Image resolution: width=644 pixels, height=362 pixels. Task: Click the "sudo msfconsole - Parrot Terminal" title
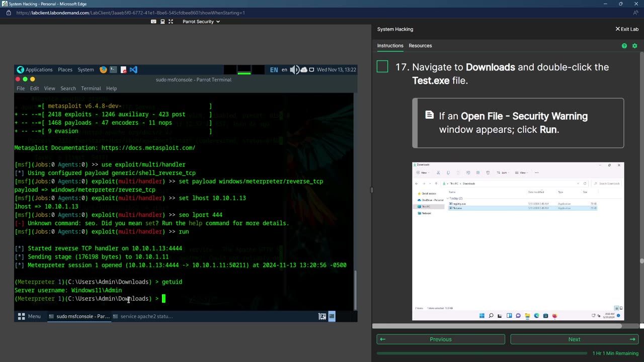193,79
